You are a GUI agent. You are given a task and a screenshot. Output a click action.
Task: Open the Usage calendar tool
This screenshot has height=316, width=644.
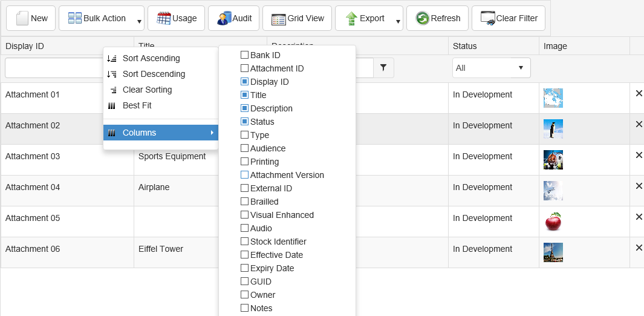pos(164,18)
